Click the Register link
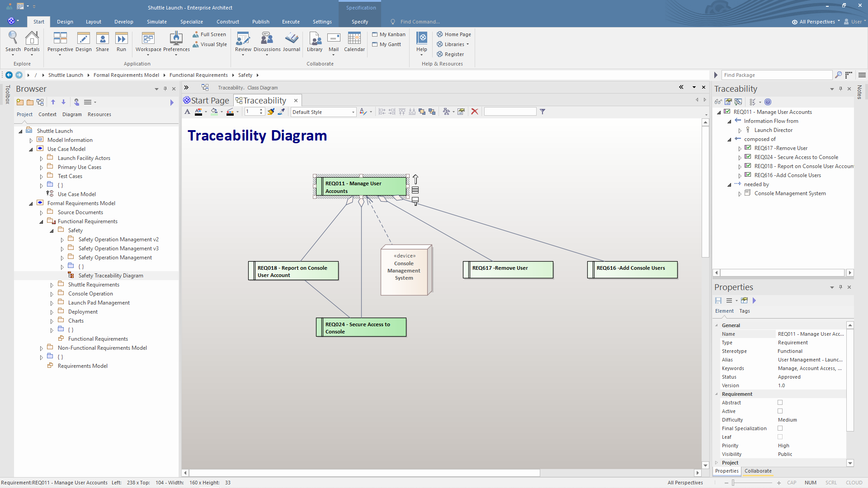Screen dimensions: 868x488 [450, 54]
